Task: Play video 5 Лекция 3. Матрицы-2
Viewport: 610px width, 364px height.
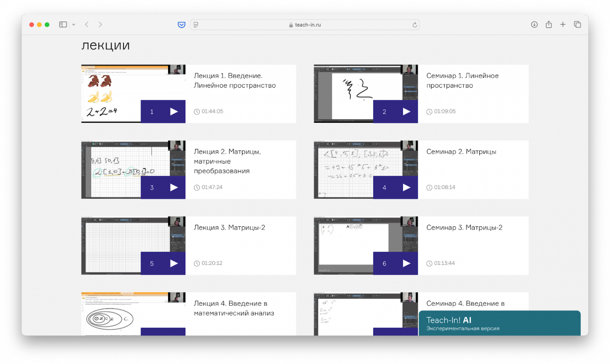Action: (174, 264)
